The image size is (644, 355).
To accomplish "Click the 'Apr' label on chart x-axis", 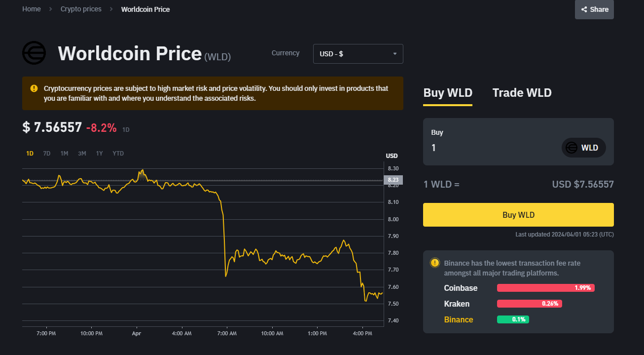I will coord(137,334).
